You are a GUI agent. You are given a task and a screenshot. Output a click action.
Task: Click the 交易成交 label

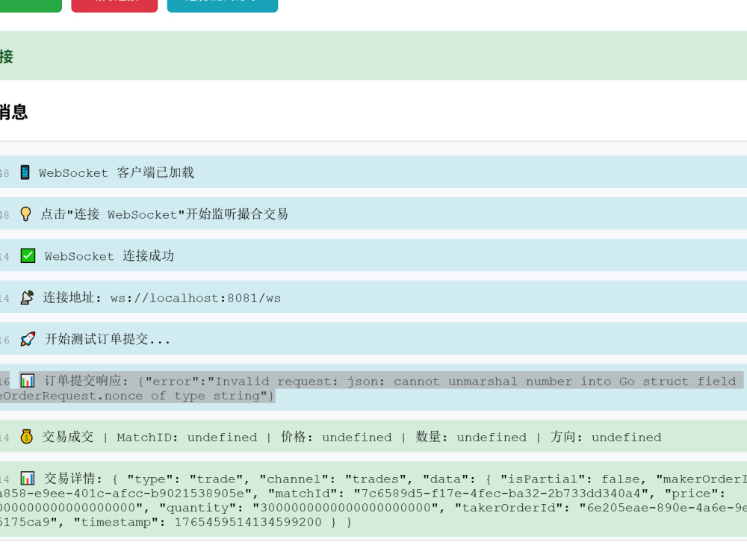68,437
